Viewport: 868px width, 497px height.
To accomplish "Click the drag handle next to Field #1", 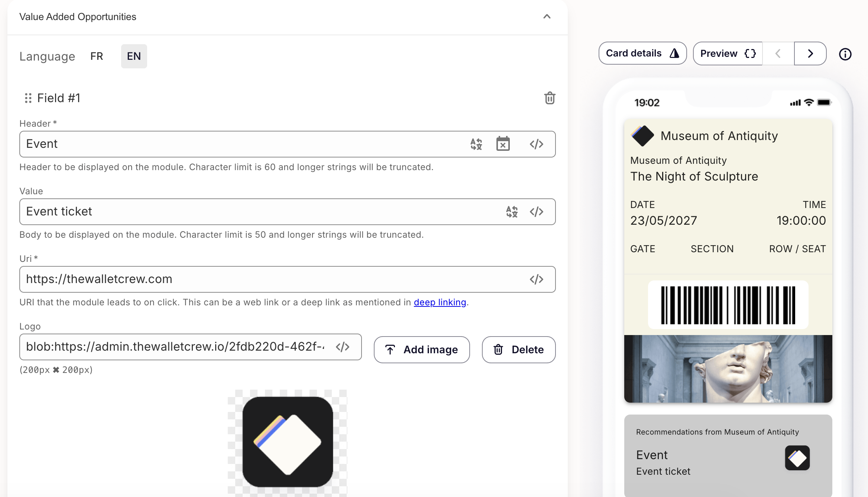I will tap(27, 98).
